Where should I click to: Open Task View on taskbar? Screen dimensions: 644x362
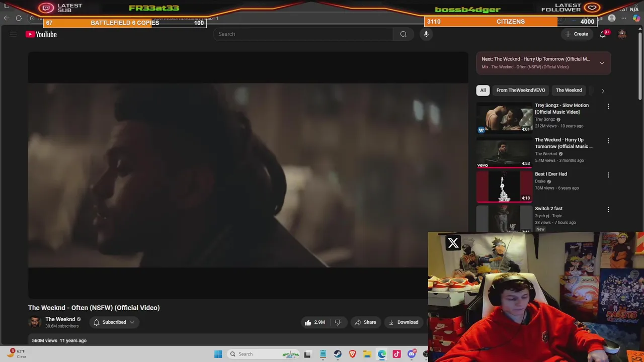307,354
